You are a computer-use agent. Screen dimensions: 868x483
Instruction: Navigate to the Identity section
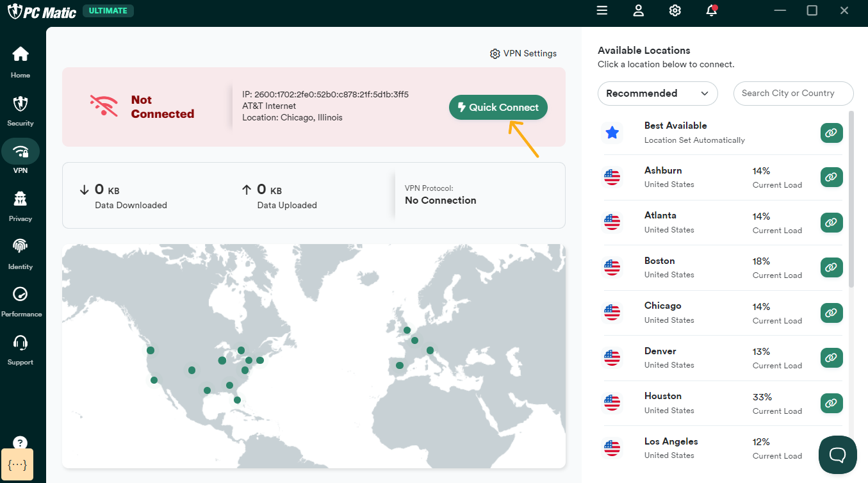(x=20, y=254)
